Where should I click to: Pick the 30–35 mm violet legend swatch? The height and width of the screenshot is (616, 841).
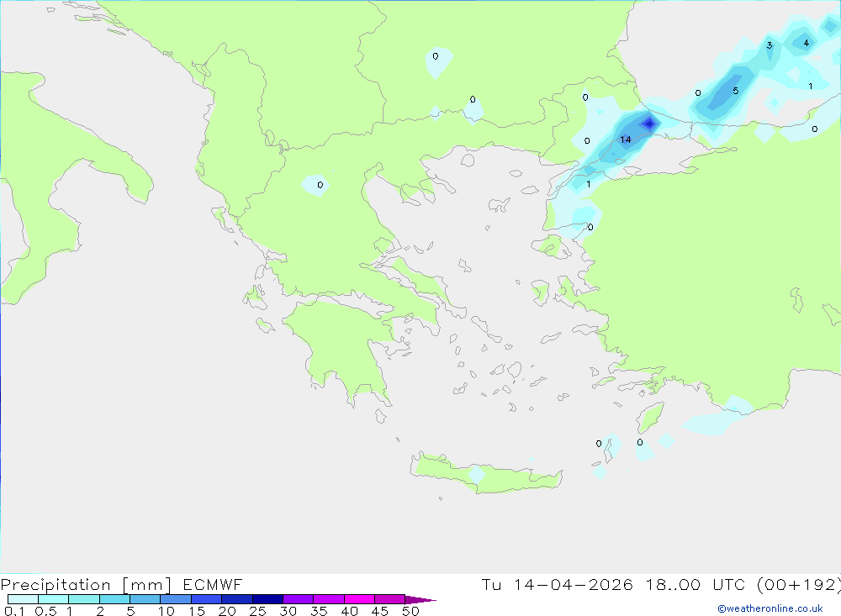[299, 599]
